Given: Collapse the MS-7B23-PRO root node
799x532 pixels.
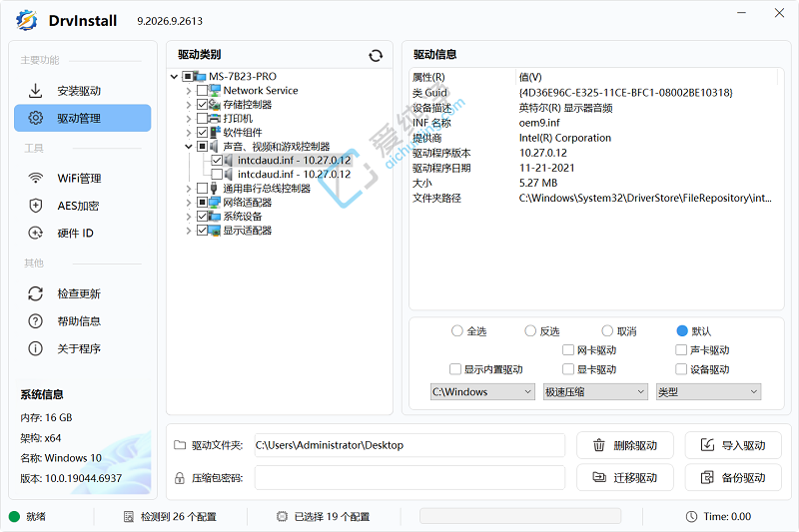Looking at the screenshot, I should click(174, 77).
